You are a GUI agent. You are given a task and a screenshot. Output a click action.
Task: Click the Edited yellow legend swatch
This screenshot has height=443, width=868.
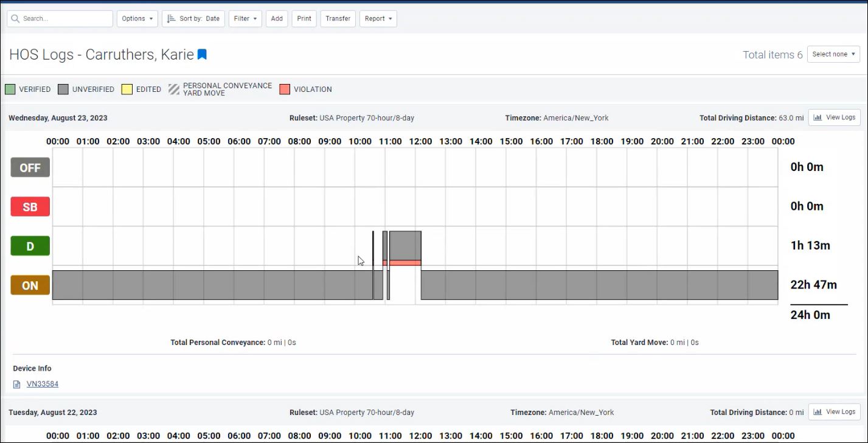tap(127, 89)
